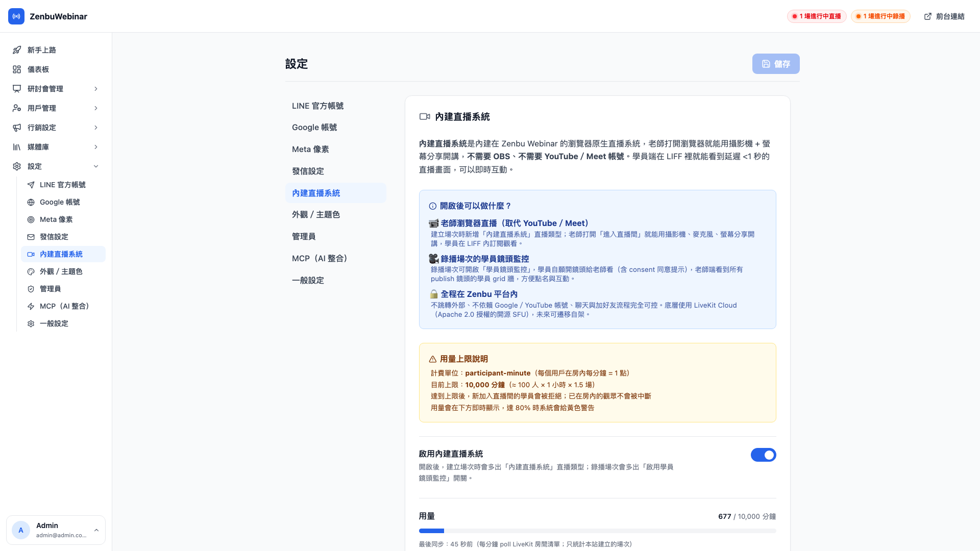Click the rocket icon beside 新手上路

click(17, 50)
